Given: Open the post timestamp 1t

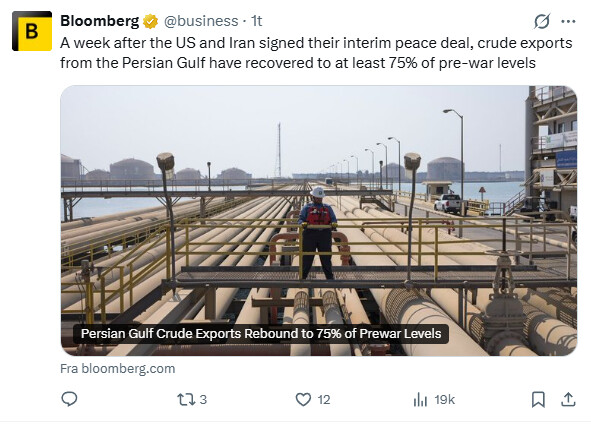Looking at the screenshot, I should (257, 21).
